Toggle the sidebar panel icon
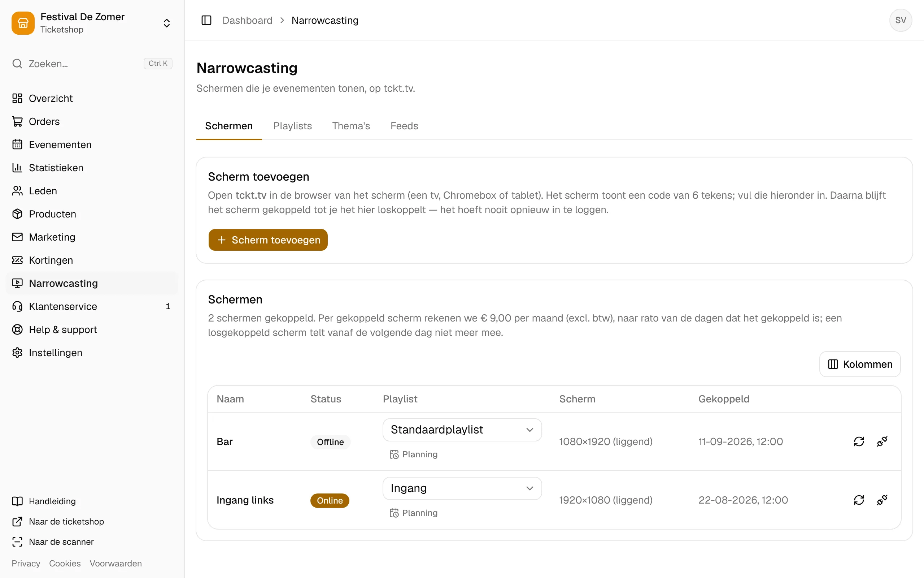Screen dimensions: 924x578 click(x=206, y=20)
